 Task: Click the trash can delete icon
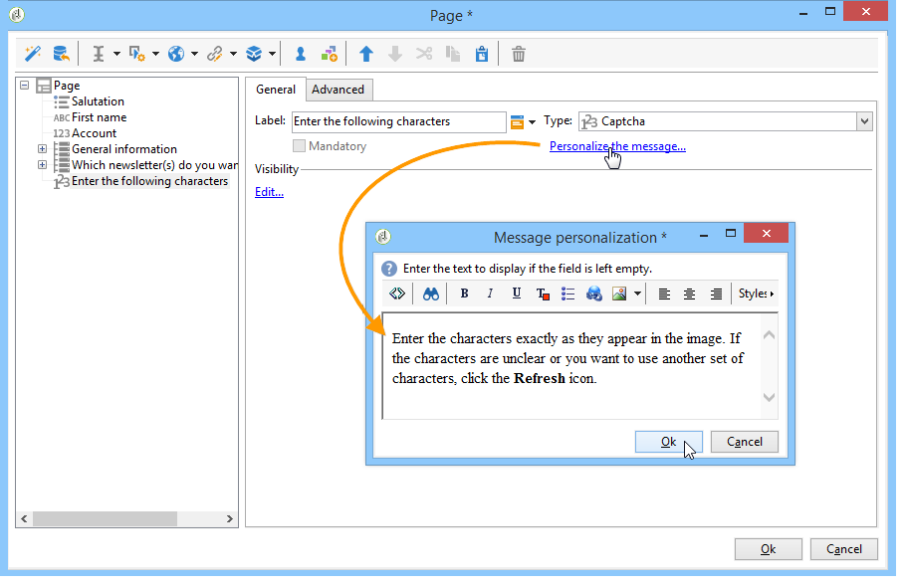click(x=519, y=54)
